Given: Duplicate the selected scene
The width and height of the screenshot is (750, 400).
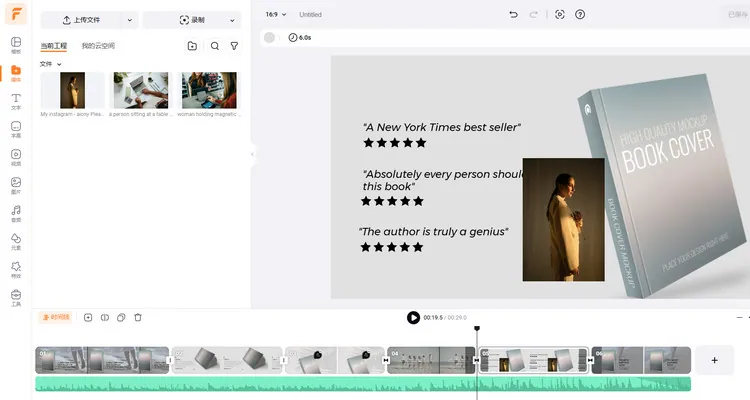Looking at the screenshot, I should coord(121,317).
